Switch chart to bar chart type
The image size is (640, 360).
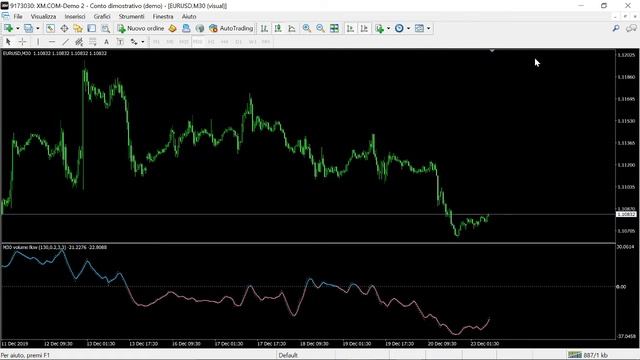click(x=264, y=28)
